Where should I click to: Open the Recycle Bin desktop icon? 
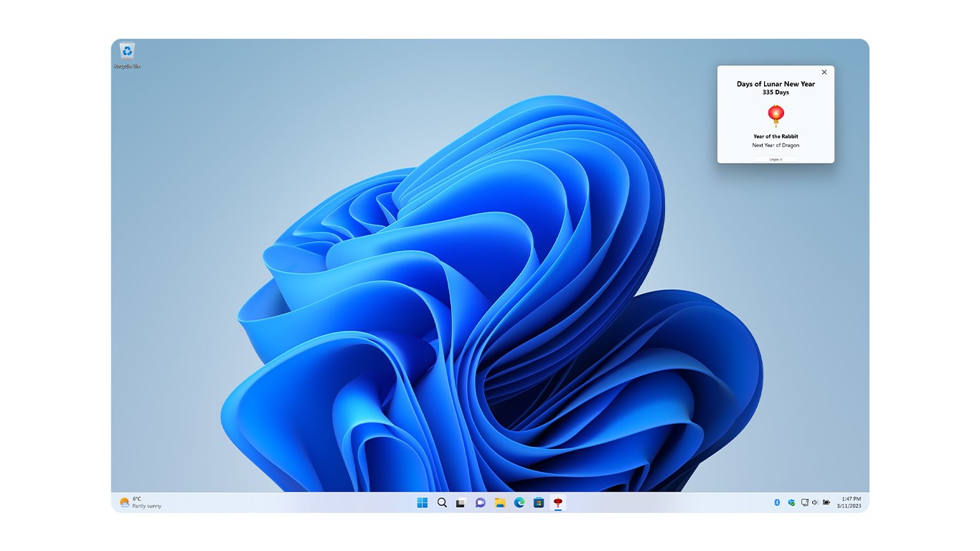(127, 55)
